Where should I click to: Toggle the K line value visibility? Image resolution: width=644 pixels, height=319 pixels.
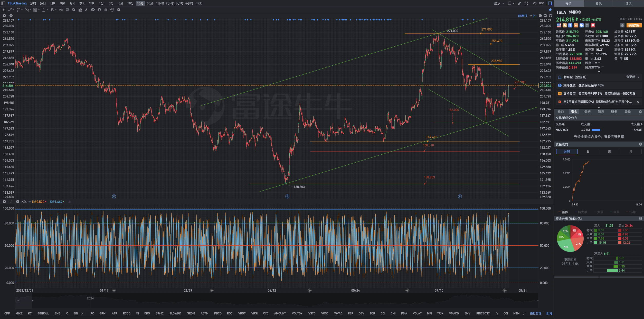[39, 202]
